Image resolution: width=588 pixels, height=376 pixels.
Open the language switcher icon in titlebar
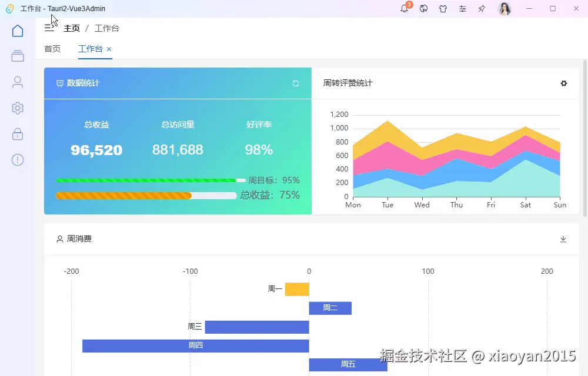423,9
